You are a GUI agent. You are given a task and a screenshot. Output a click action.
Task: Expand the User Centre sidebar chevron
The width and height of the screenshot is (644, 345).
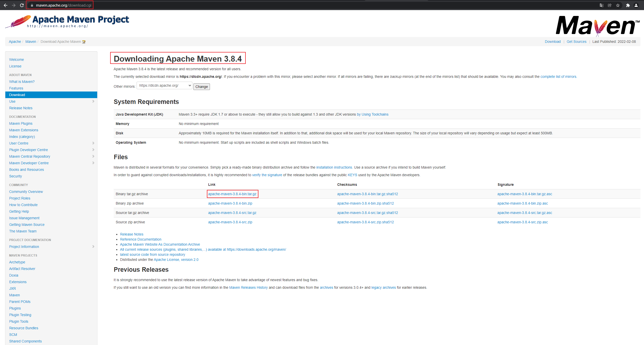93,143
